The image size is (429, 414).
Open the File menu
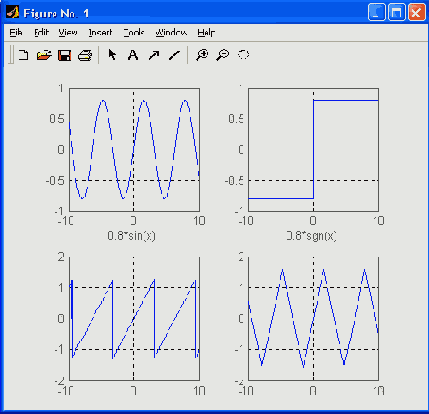tap(16, 32)
